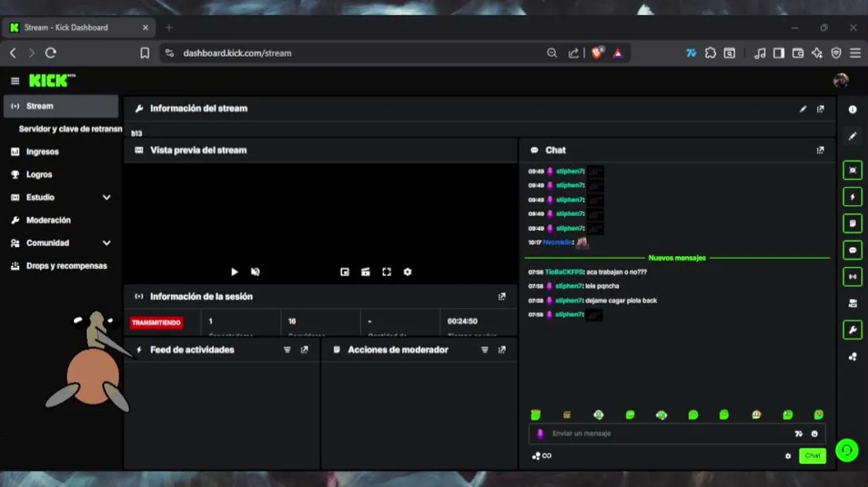This screenshot has width=868, height=487.
Task: Switch stream preview to theater mode
Action: tap(366, 272)
